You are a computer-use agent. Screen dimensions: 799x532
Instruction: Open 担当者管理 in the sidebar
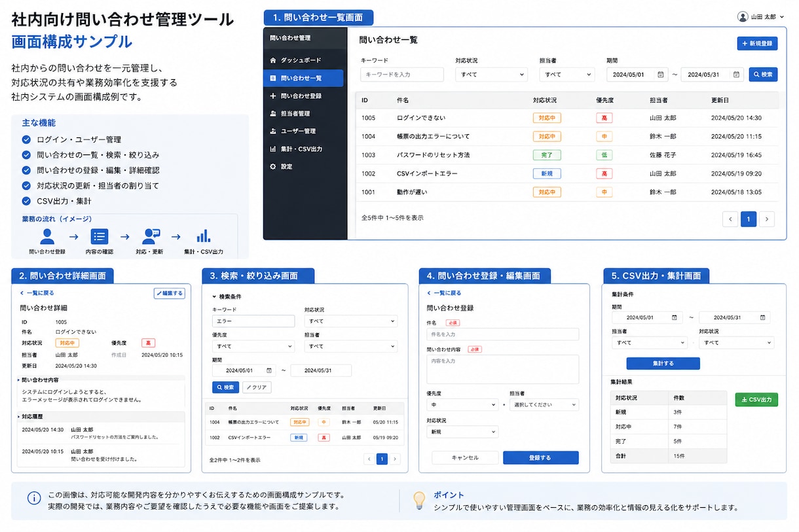pos(303,113)
